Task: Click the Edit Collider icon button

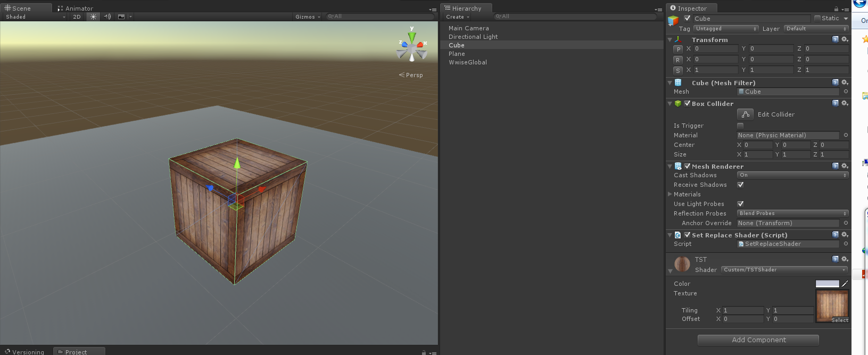Action: pyautogui.click(x=745, y=114)
